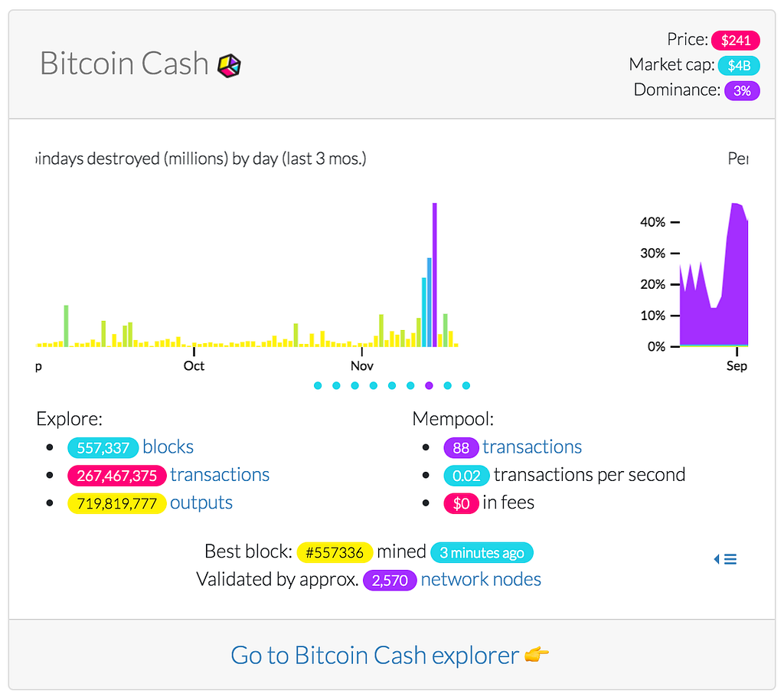Open the blocks link under Explore

pyautogui.click(x=168, y=447)
